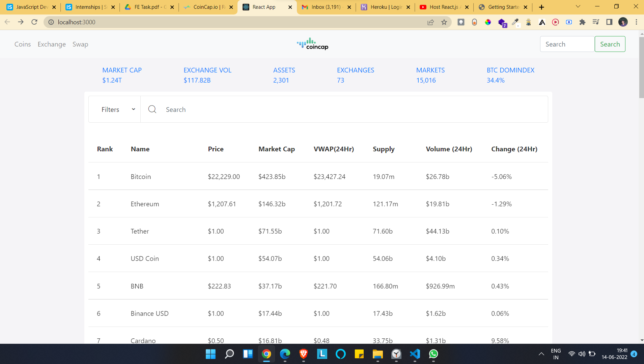
Task: Switch to the Gmail Inbox tab
Action: (326, 7)
